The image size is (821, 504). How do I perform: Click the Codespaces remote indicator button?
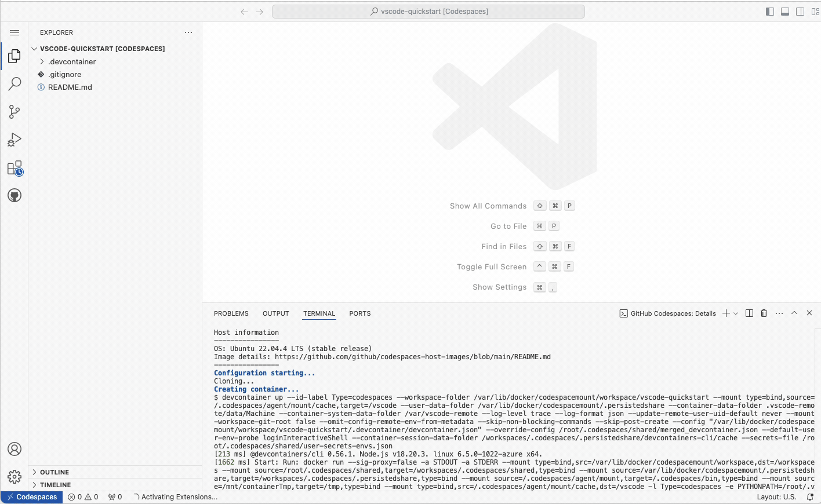click(x=32, y=497)
